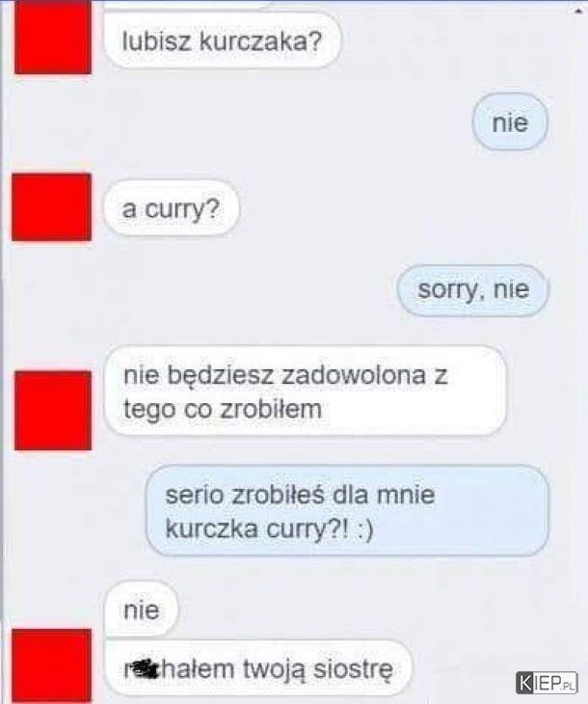Click the red avatar beside 'lubisz kurczaka?'

[x=53, y=37]
